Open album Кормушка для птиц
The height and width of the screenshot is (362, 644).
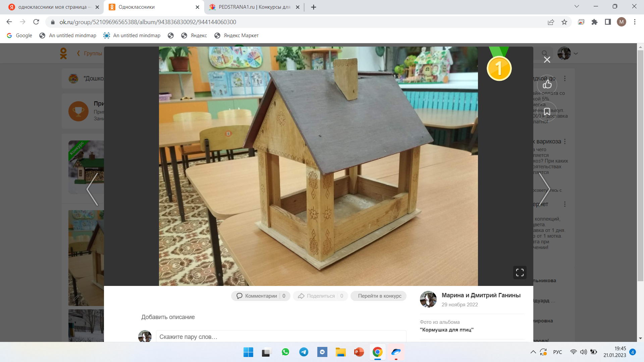tap(446, 330)
